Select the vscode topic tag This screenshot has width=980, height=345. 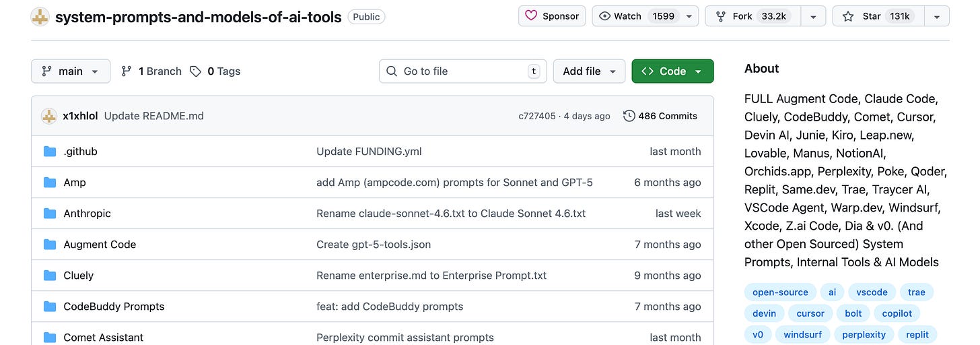pyautogui.click(x=872, y=292)
